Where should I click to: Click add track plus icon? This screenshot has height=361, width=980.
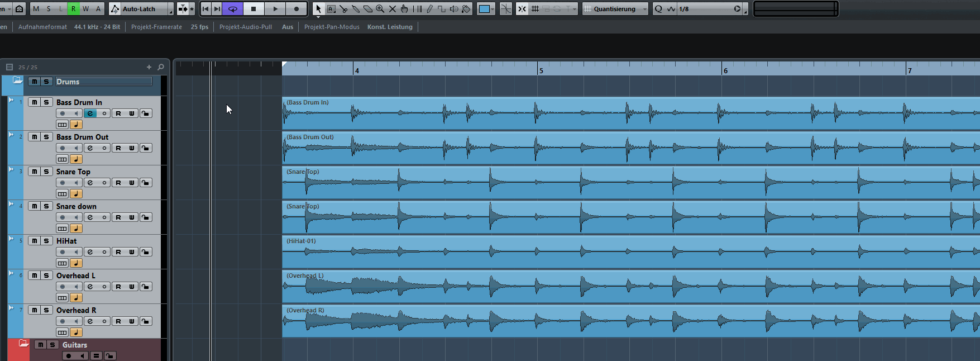tap(149, 67)
